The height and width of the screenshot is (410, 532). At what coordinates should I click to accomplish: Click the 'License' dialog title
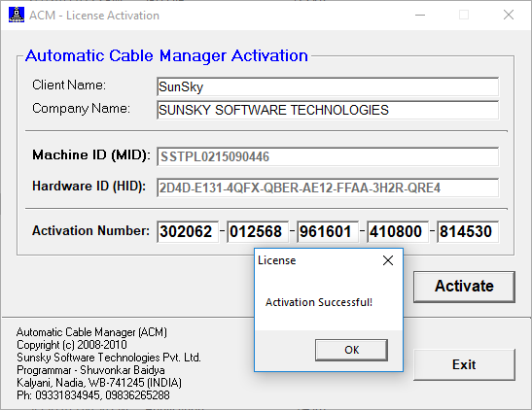(277, 260)
